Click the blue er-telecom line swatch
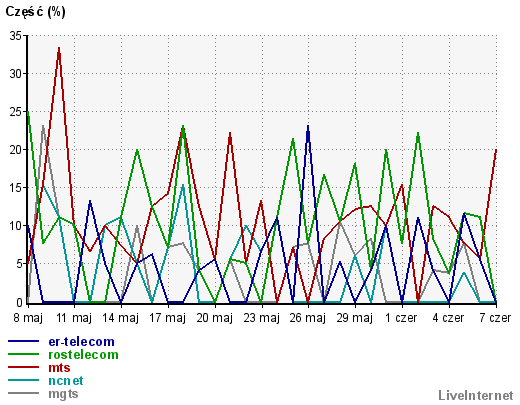This screenshot has width=520, height=405. (x=23, y=341)
